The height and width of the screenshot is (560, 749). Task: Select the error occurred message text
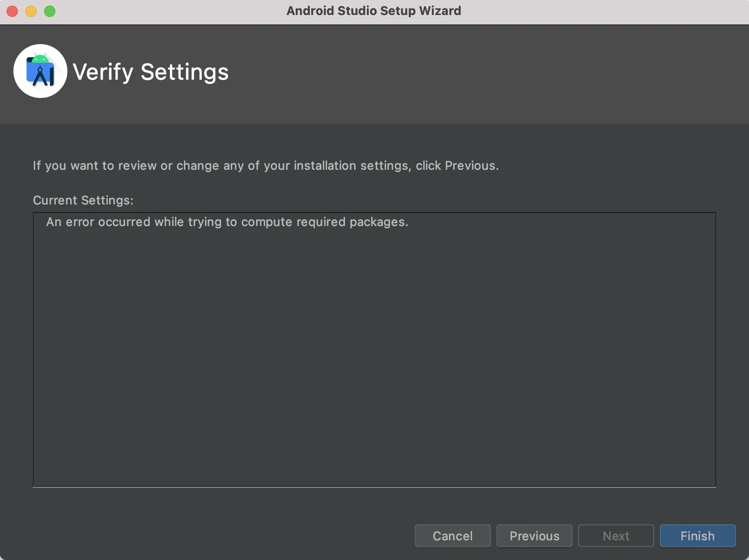227,222
